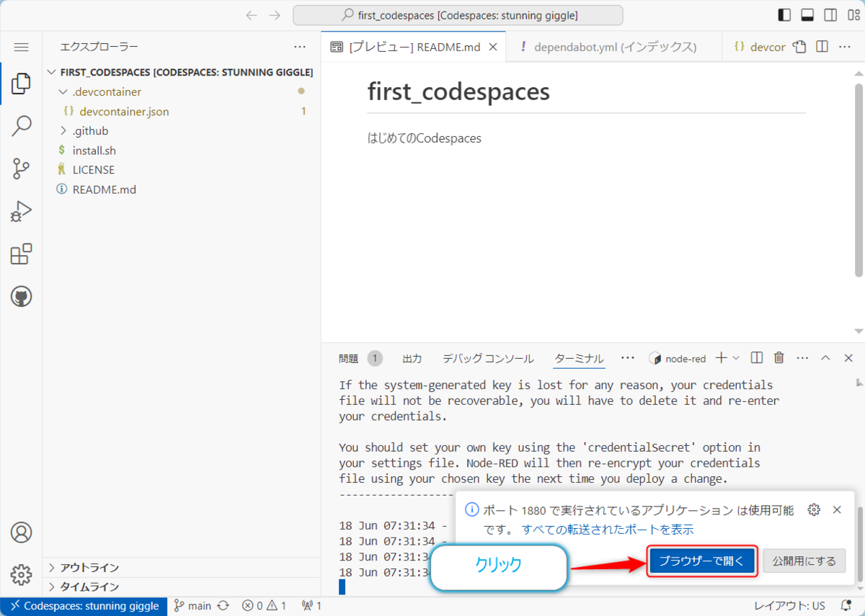Switch to the 出力 tab
This screenshot has height=616, width=865.
(x=412, y=358)
